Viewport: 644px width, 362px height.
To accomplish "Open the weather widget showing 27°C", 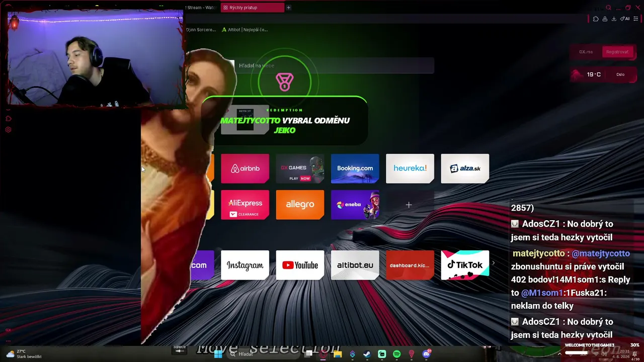I will tap(23, 354).
